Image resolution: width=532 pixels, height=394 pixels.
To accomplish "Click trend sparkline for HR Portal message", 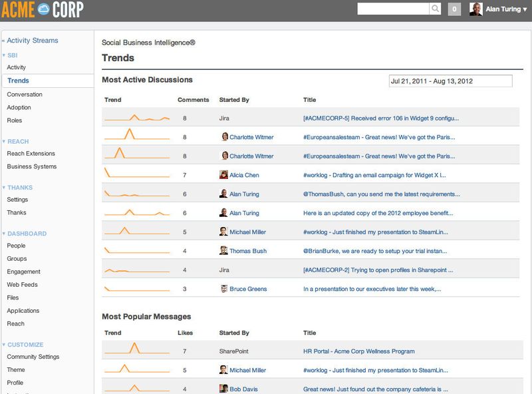I will [x=137, y=349].
